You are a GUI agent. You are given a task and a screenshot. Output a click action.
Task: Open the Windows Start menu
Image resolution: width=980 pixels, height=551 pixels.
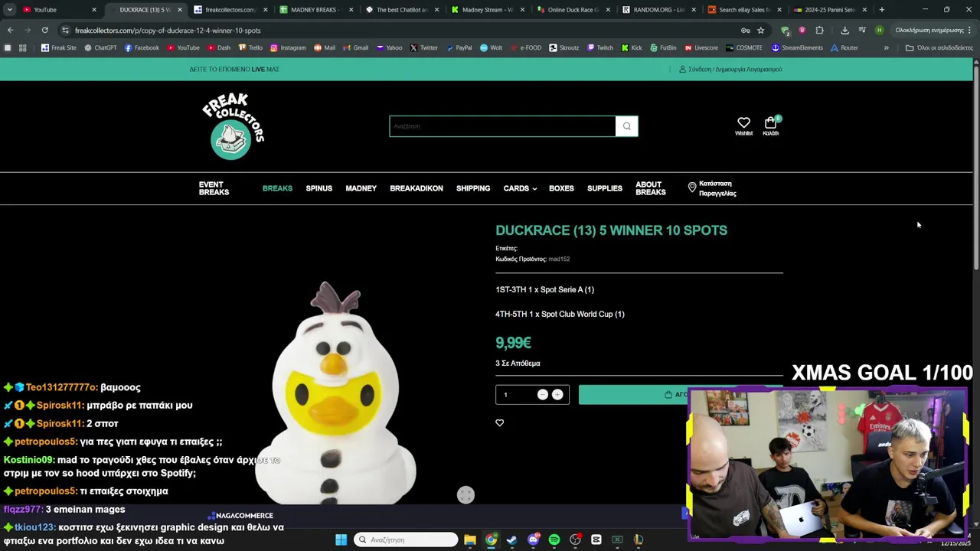(x=341, y=540)
